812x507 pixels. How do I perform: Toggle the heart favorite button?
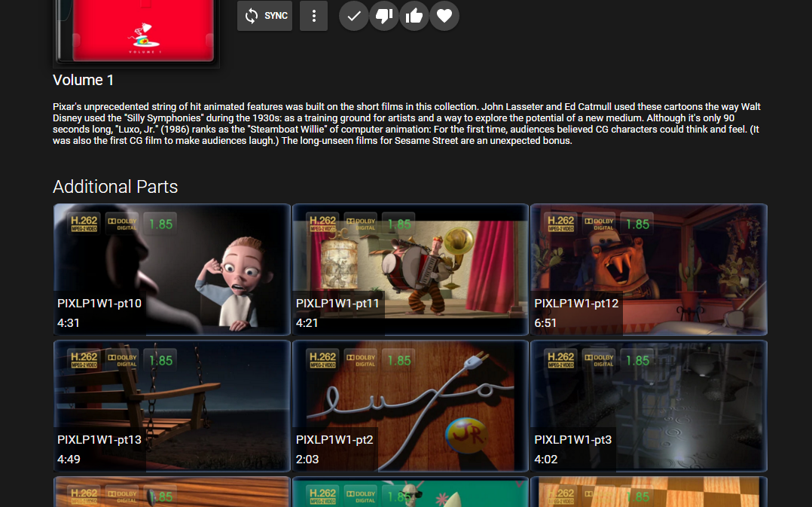pyautogui.click(x=444, y=16)
